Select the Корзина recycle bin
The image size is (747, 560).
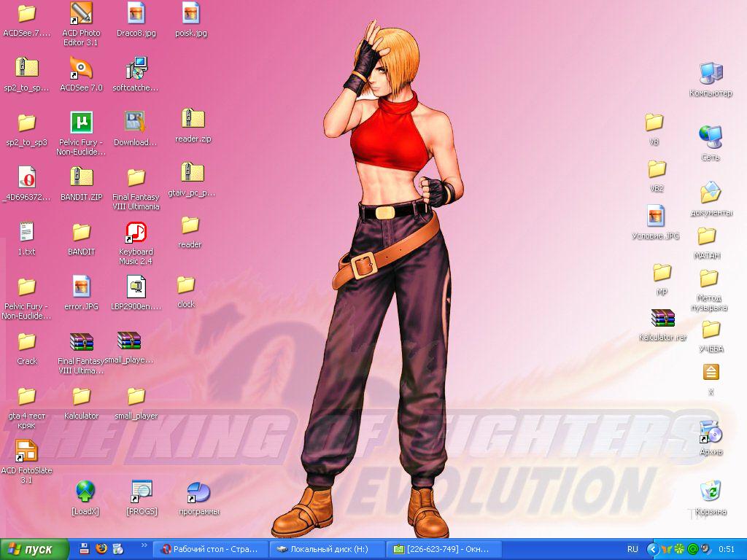(711, 491)
